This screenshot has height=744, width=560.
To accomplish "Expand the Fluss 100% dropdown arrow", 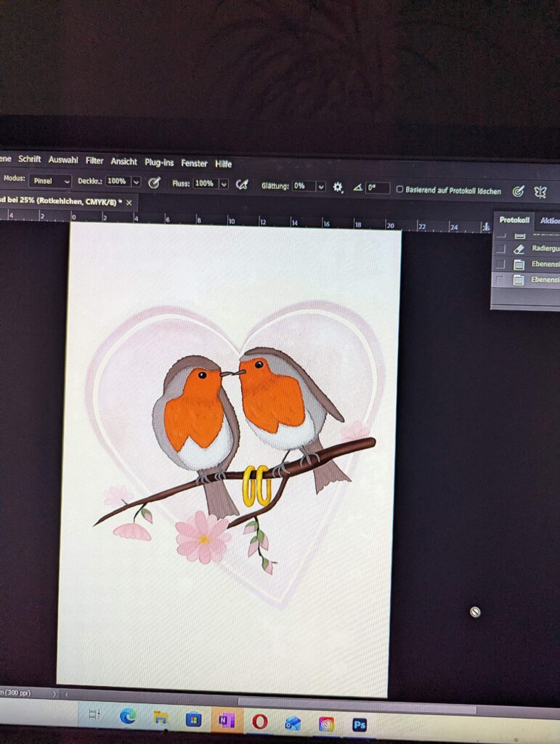I will (224, 184).
